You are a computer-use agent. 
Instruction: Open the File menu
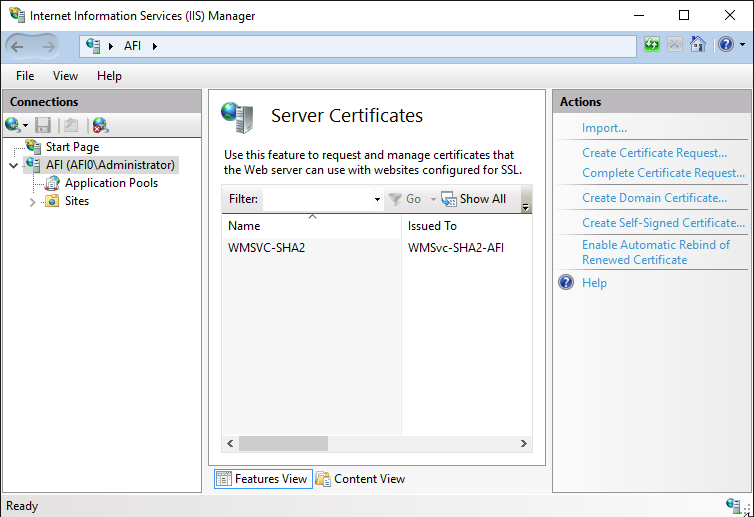(25, 76)
